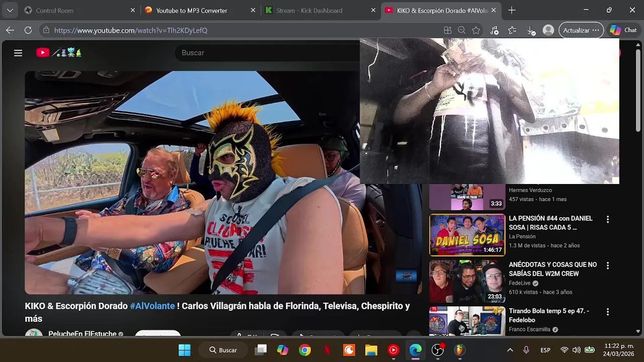Viewport: 644px width, 362px height.
Task: Open OBS Studio from the taskbar
Action: click(x=438, y=350)
